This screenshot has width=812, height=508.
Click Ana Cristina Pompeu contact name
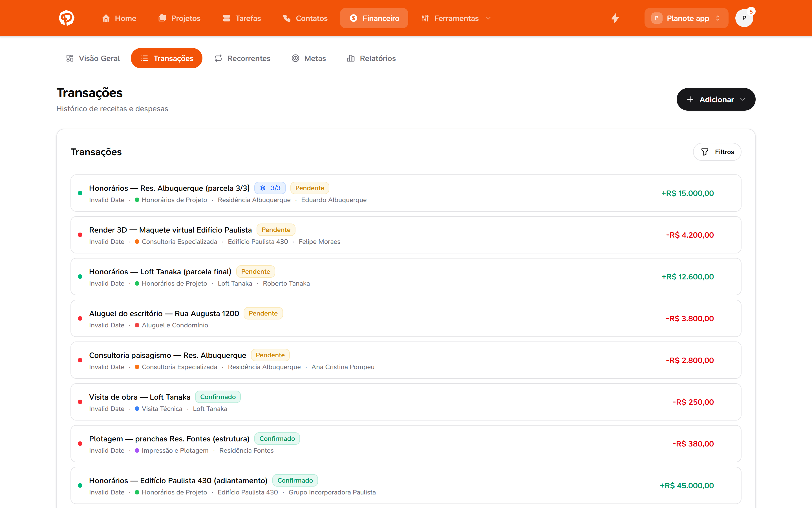[343, 367]
